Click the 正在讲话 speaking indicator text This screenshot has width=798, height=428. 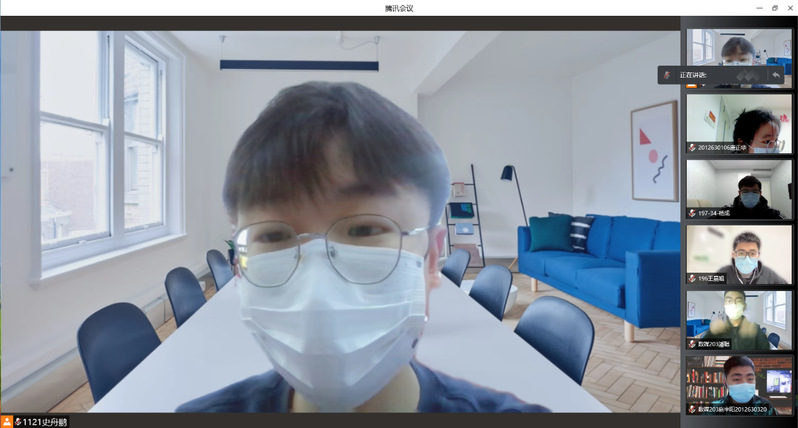pos(693,75)
